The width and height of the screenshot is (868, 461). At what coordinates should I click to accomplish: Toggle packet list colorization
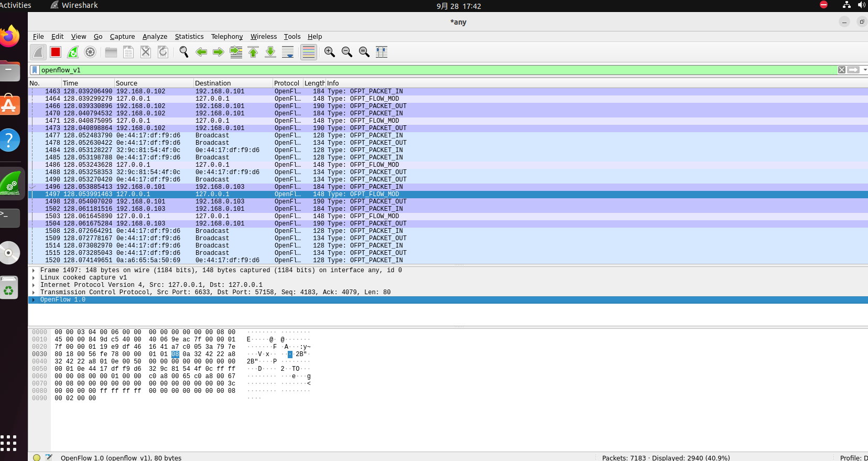pos(309,52)
